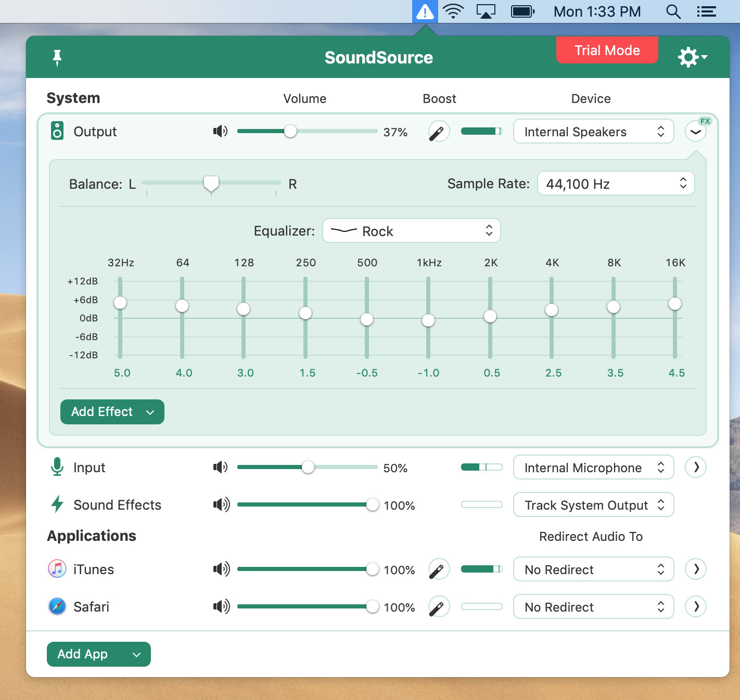
Task: Click the 4.5 gain value under 16K
Action: click(x=677, y=373)
